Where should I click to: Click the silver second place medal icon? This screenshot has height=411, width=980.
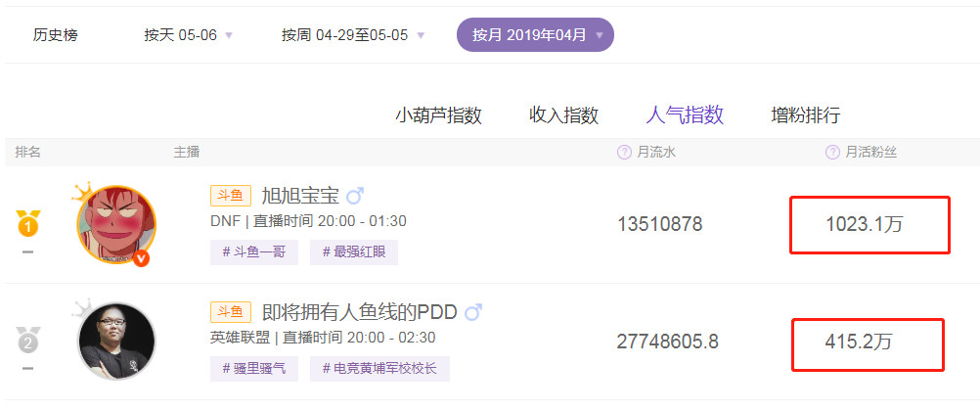click(x=28, y=340)
